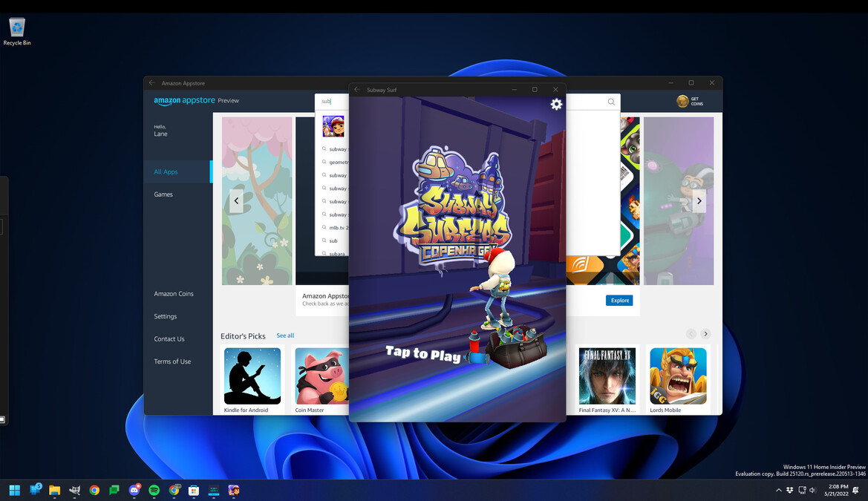The height and width of the screenshot is (501, 868).
Task: Open File Explorer from the taskbar
Action: point(54,490)
